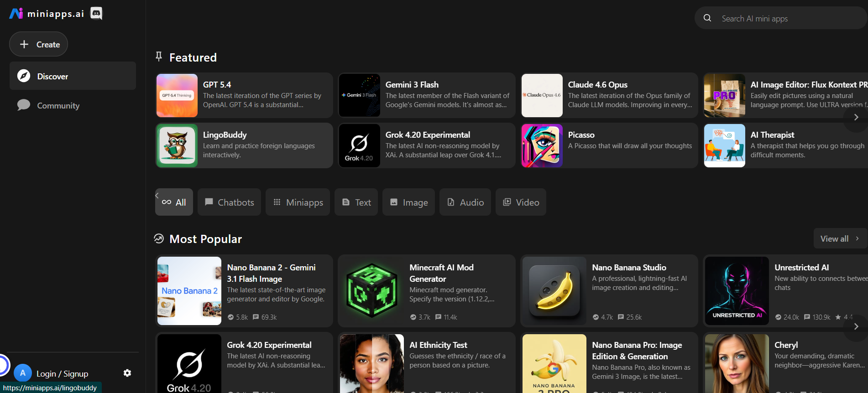Click the Unrestricted AI title

click(802, 268)
